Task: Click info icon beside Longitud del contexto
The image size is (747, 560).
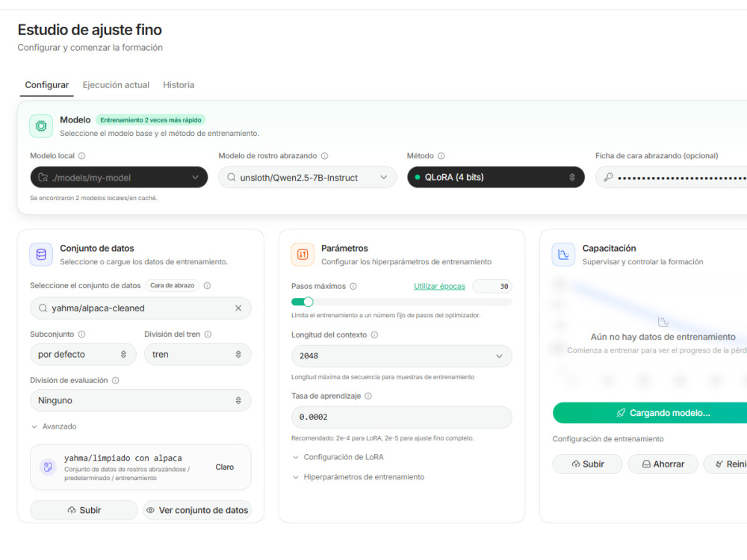Action: [x=374, y=335]
